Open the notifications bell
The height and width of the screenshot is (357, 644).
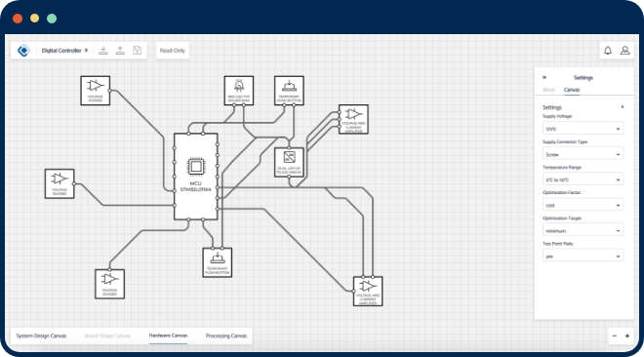tap(608, 51)
